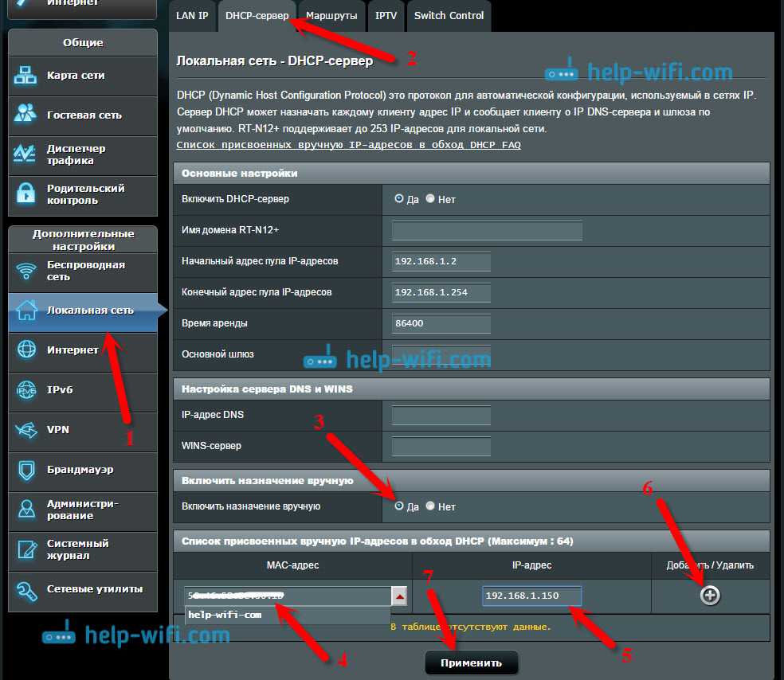Select Нет for Включить DHCP-сервер
This screenshot has height=680, width=784.
[430, 199]
